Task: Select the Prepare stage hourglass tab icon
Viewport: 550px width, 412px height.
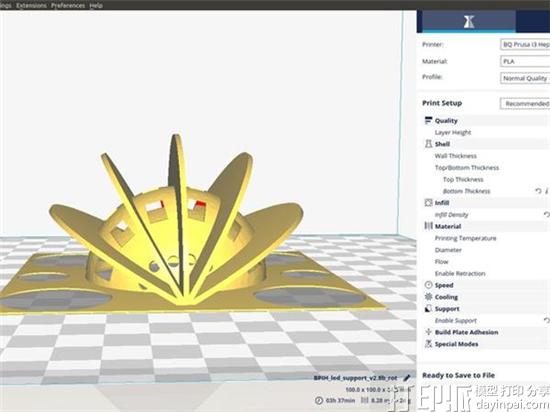Action: click(469, 22)
